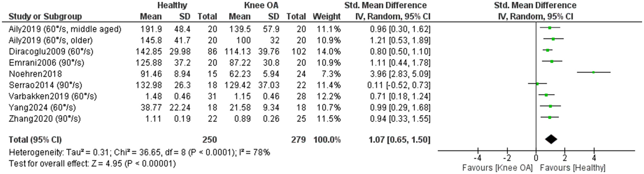Viewport: 644px width, 174px height.
Task: Click the Diracoglu2009 green square marker
Action: point(547,50)
